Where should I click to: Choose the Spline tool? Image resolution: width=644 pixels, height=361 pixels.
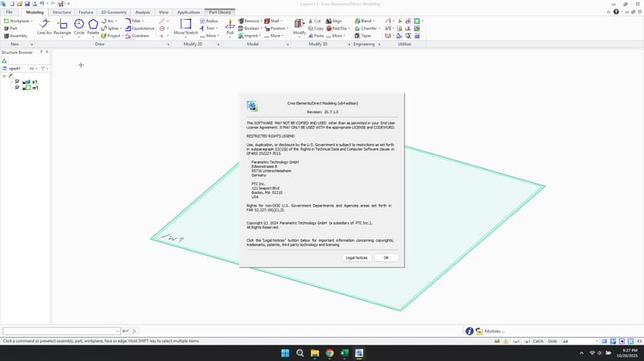112,28
